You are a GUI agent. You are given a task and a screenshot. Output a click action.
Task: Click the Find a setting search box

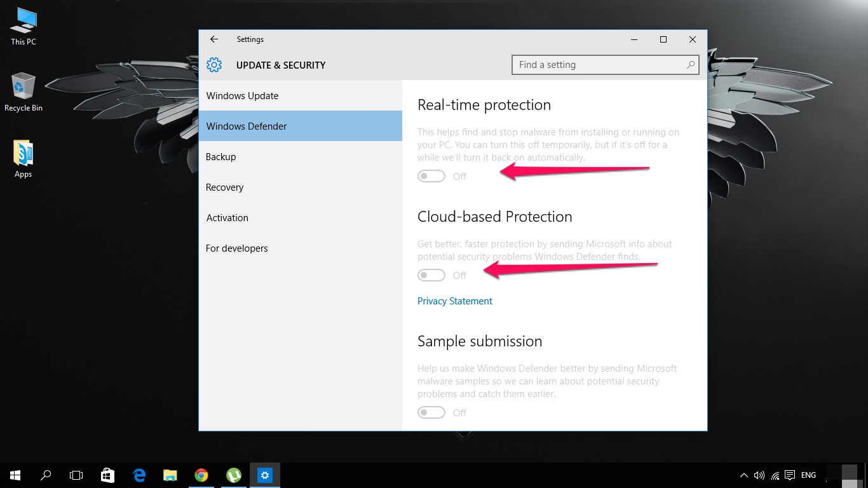pyautogui.click(x=605, y=65)
